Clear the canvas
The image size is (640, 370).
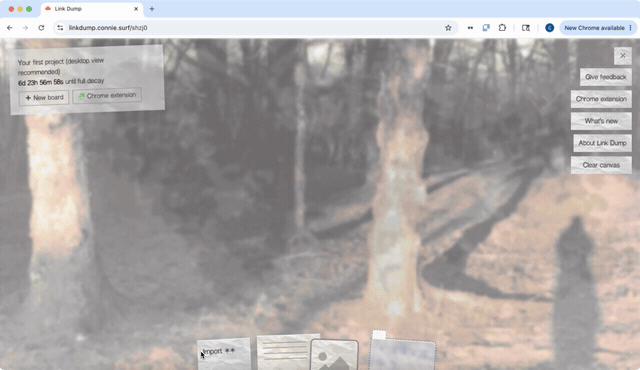coord(601,165)
